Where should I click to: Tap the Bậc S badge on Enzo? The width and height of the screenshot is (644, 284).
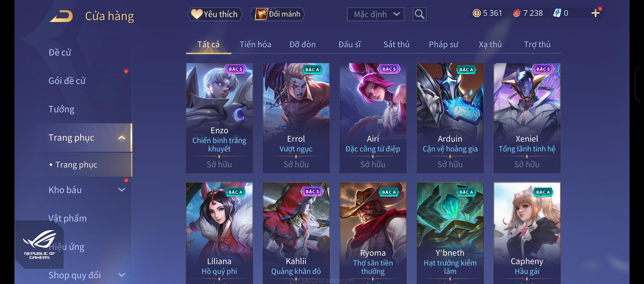click(x=235, y=69)
